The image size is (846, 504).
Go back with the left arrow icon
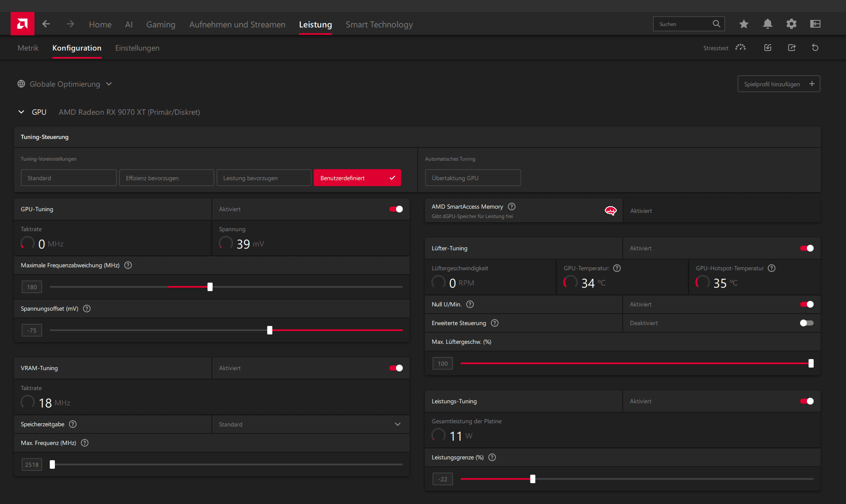pyautogui.click(x=46, y=24)
